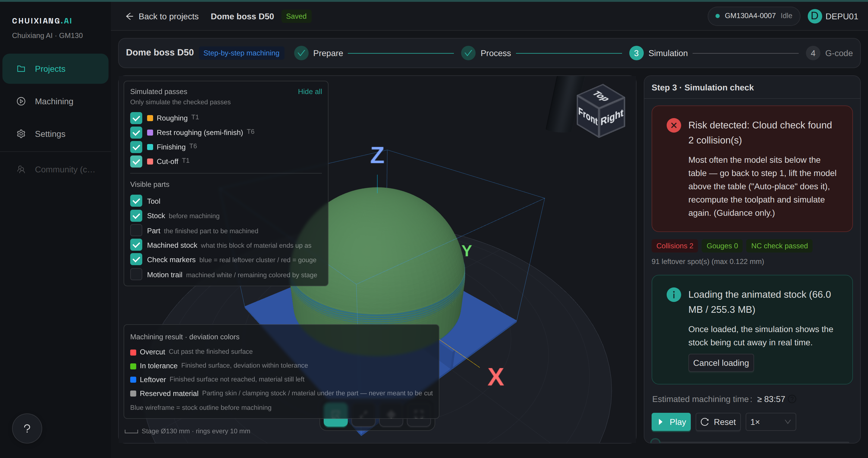Uncheck the Roughing T1 pass
This screenshot has width=868, height=458.
point(136,118)
